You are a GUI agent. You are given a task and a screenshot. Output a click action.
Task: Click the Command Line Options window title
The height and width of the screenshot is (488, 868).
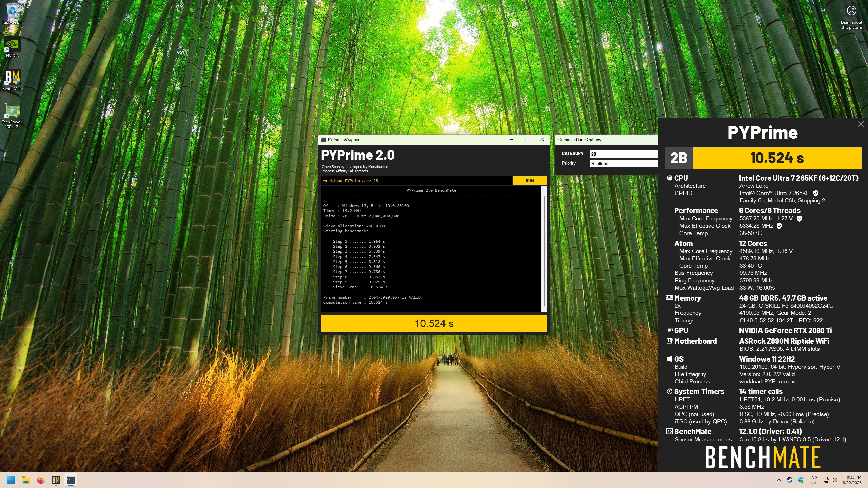(579, 139)
